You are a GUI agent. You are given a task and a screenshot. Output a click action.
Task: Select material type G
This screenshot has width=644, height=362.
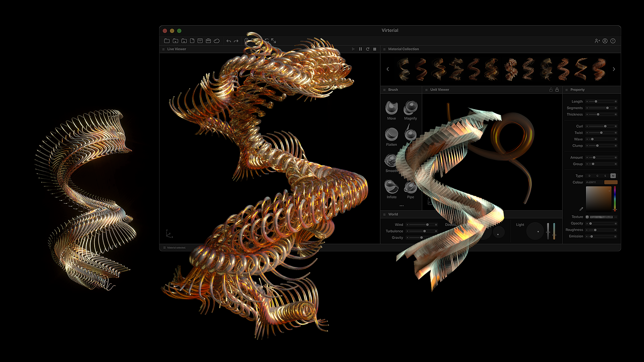pos(597,176)
